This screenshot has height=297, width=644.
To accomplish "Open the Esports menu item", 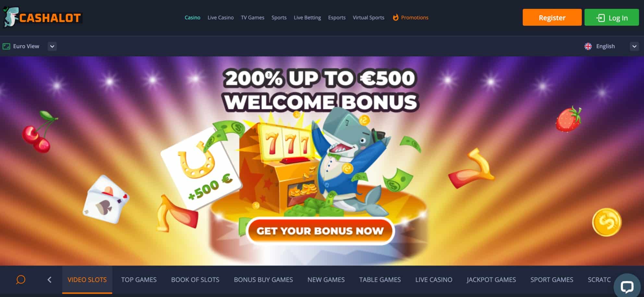I will 337,18.
